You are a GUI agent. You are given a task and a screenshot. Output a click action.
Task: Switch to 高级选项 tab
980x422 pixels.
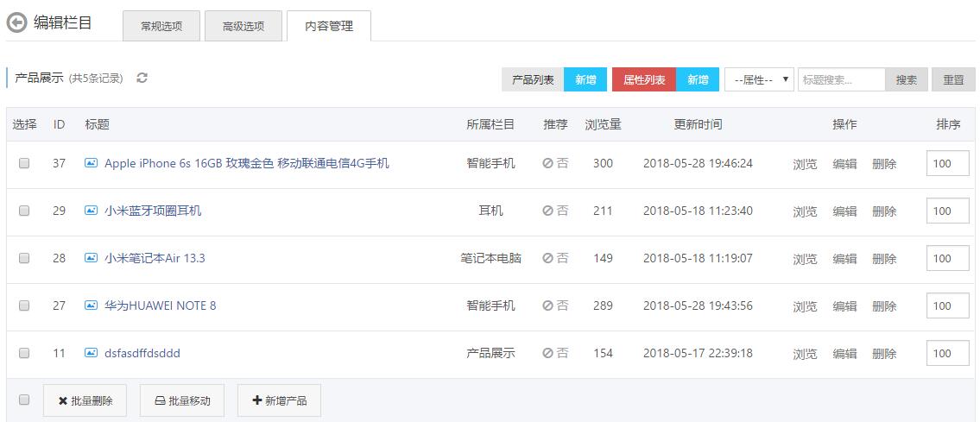(x=243, y=26)
